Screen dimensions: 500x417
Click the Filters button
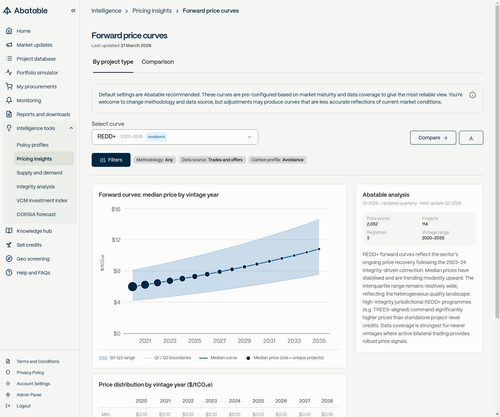[111, 160]
